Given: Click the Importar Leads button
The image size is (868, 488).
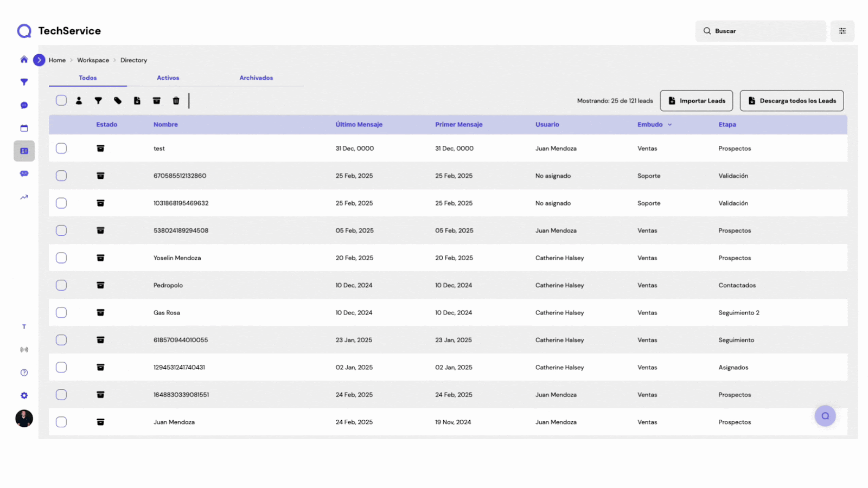Looking at the screenshot, I should [x=696, y=101].
